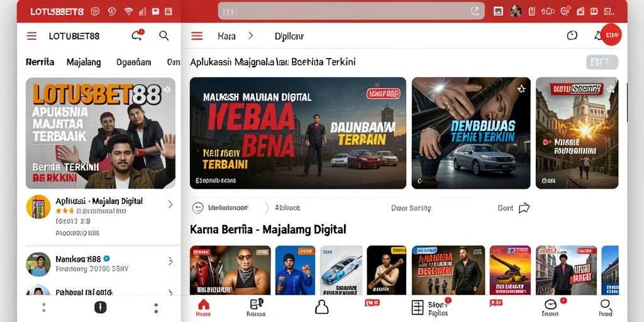Click the signal bars icon in top bar

(x=142, y=11)
